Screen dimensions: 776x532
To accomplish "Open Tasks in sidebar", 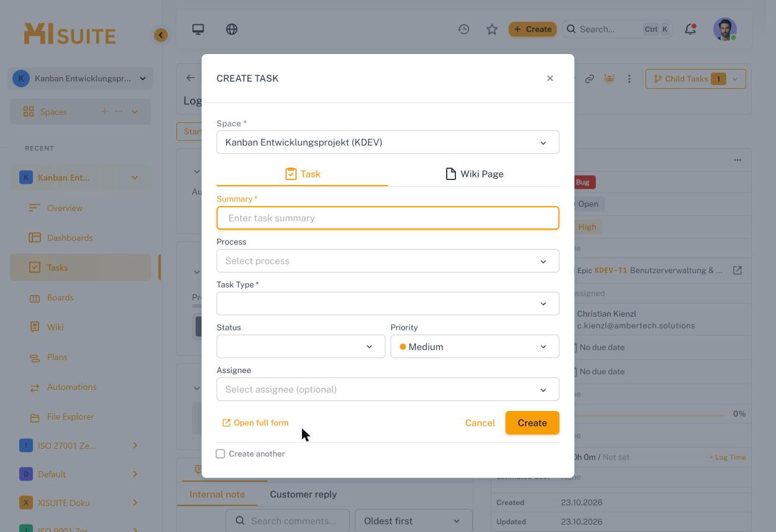I will tap(81, 268).
